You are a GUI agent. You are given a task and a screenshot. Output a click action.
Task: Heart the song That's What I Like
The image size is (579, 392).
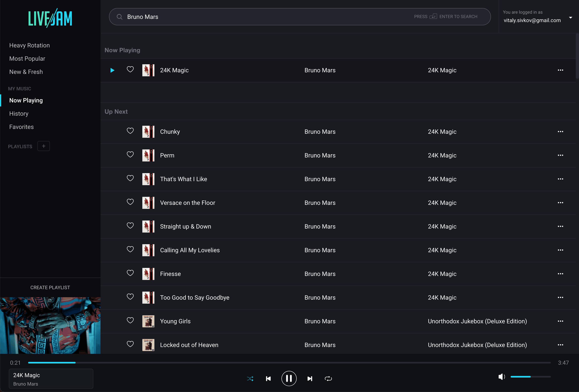[130, 178]
